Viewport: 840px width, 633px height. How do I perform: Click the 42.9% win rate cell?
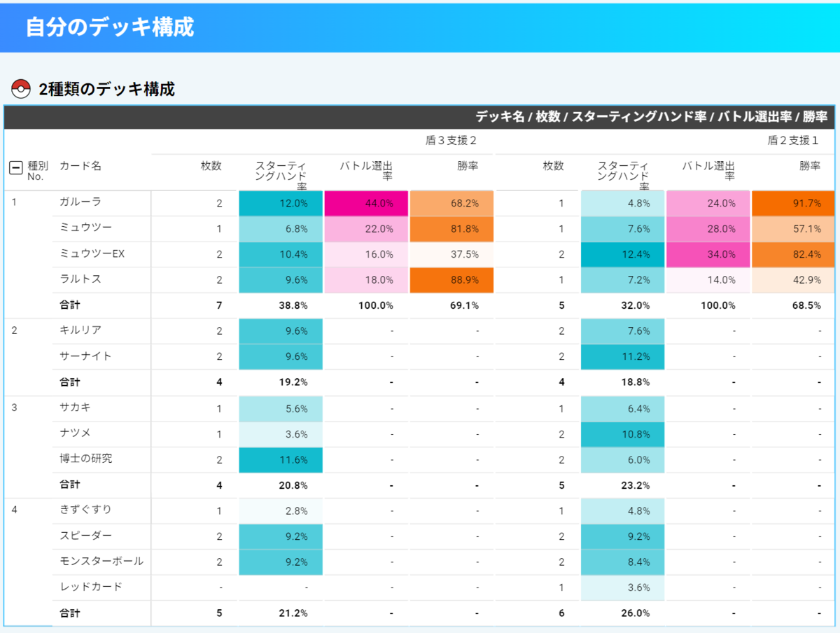pyautogui.click(x=794, y=280)
